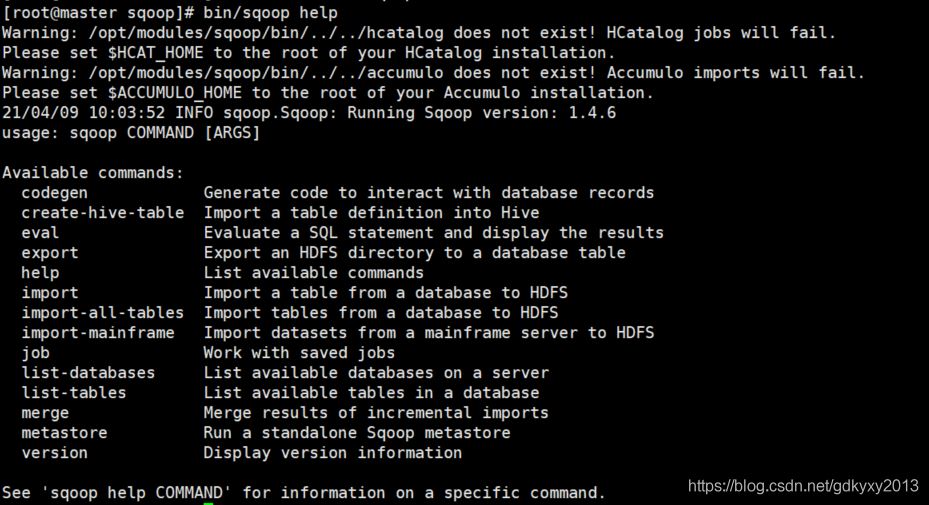Image resolution: width=929 pixels, height=505 pixels.
Task: Click the "Available commands:" heading
Action: [92, 173]
